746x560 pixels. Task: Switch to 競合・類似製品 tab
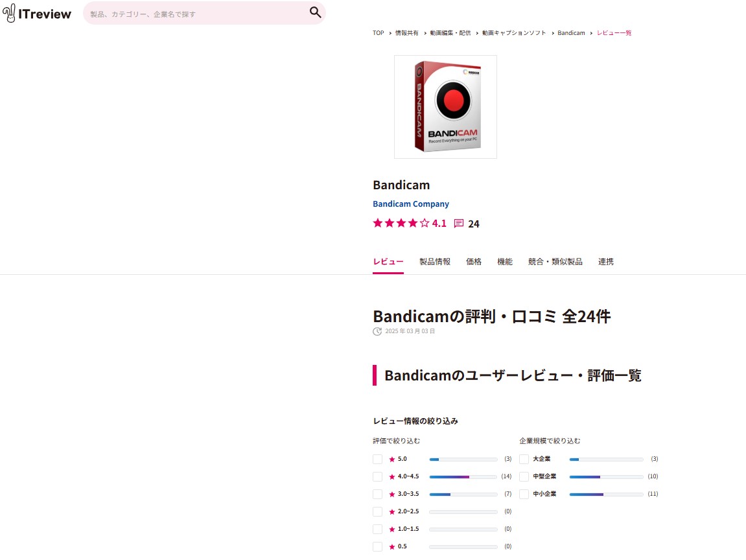click(x=555, y=262)
